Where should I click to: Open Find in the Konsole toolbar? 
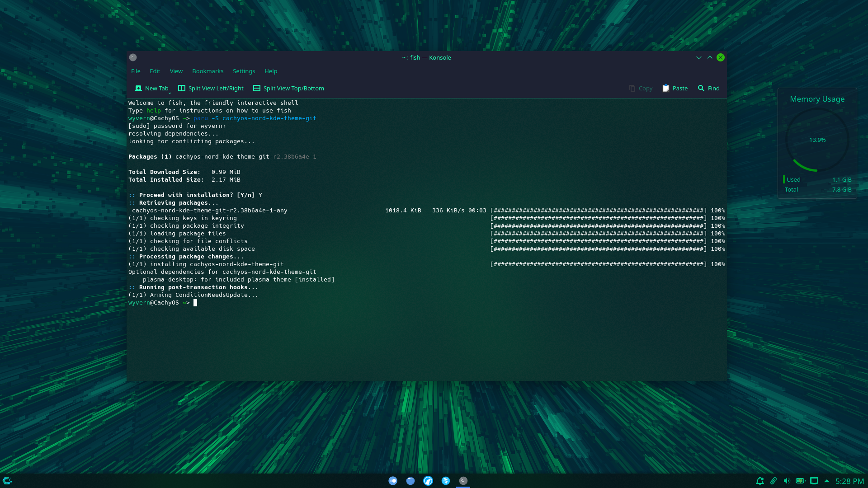click(x=708, y=88)
